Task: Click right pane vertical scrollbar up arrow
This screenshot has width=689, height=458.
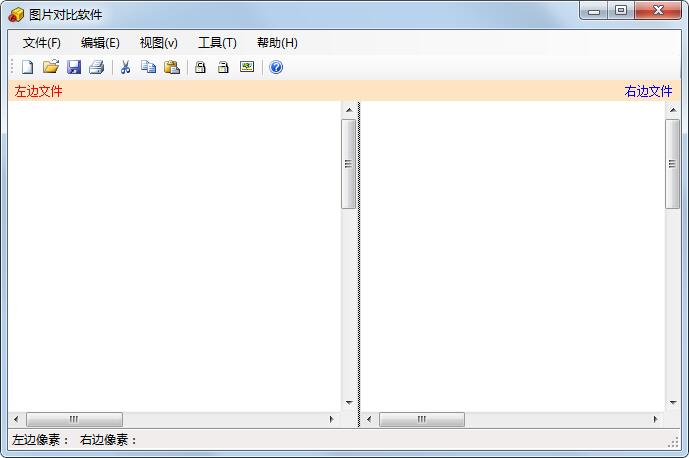Action: 673,110
